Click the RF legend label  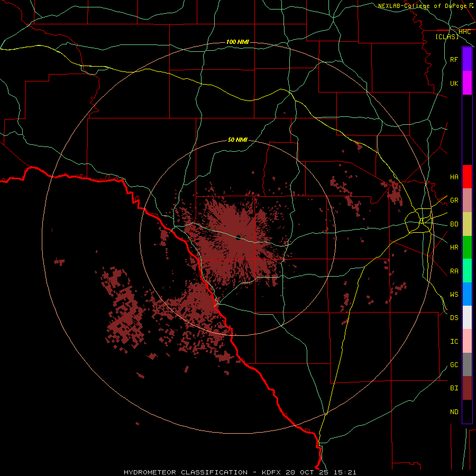click(454, 59)
